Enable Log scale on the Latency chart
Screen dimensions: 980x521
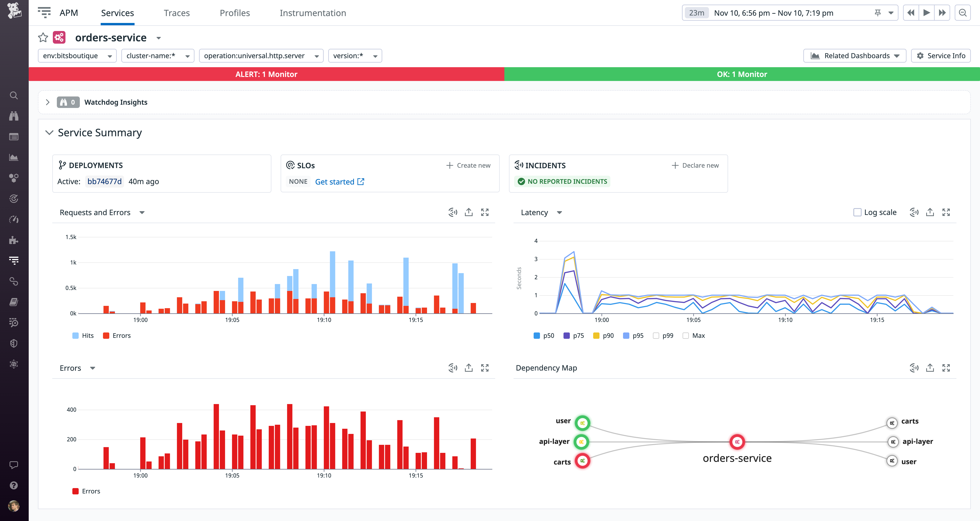pyautogui.click(x=857, y=212)
